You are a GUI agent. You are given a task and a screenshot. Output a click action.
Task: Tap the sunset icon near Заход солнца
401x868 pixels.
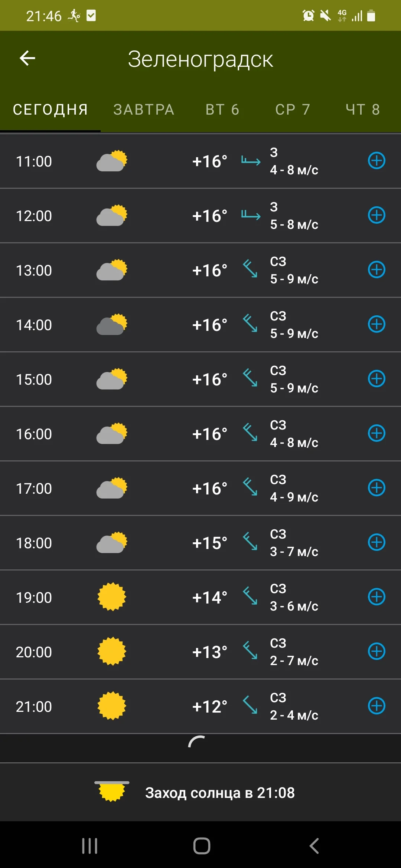pyautogui.click(x=112, y=791)
